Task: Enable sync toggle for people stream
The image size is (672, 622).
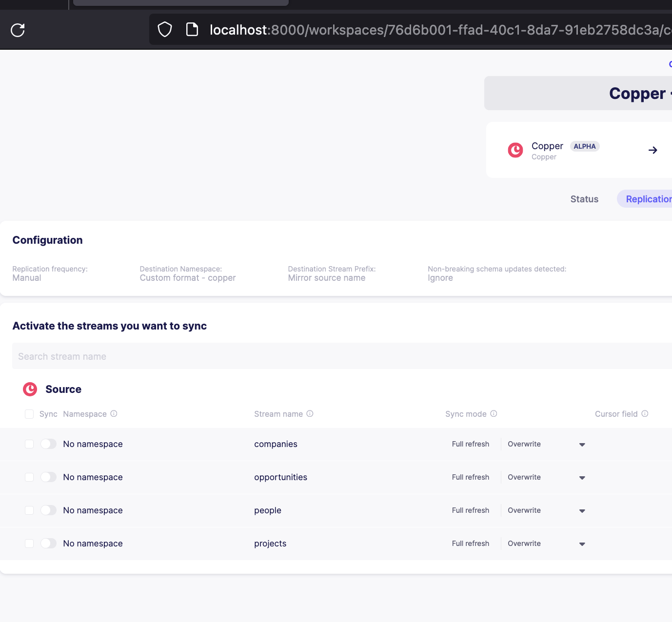Action: 48,510
